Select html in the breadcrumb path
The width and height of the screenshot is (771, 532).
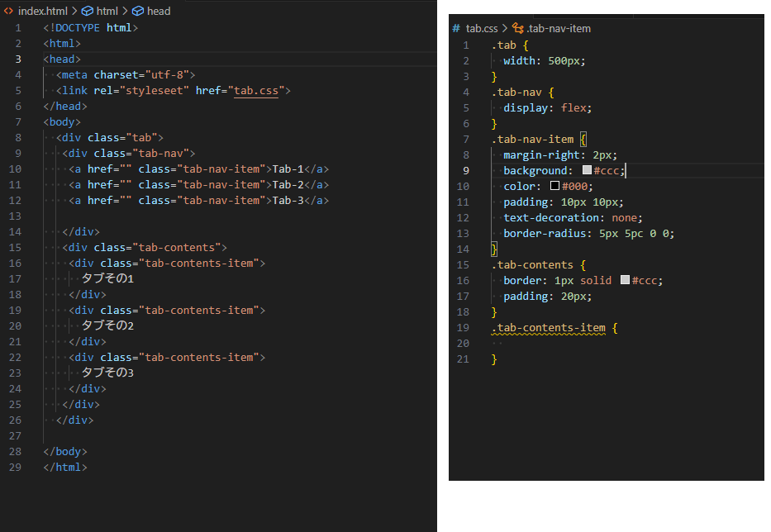pos(107,11)
